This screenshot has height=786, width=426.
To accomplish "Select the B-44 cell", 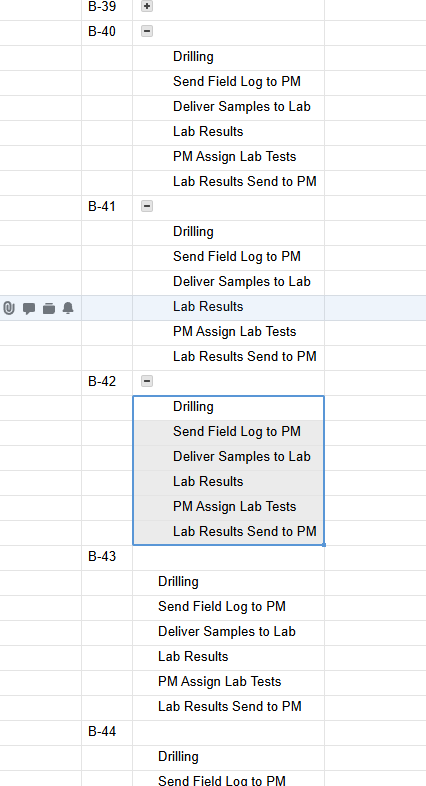I will coord(107,731).
